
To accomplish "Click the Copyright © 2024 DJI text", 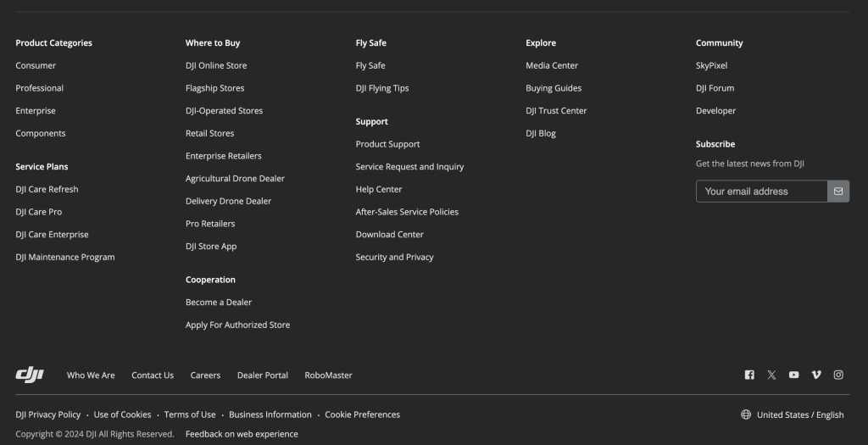I will click(x=95, y=434).
